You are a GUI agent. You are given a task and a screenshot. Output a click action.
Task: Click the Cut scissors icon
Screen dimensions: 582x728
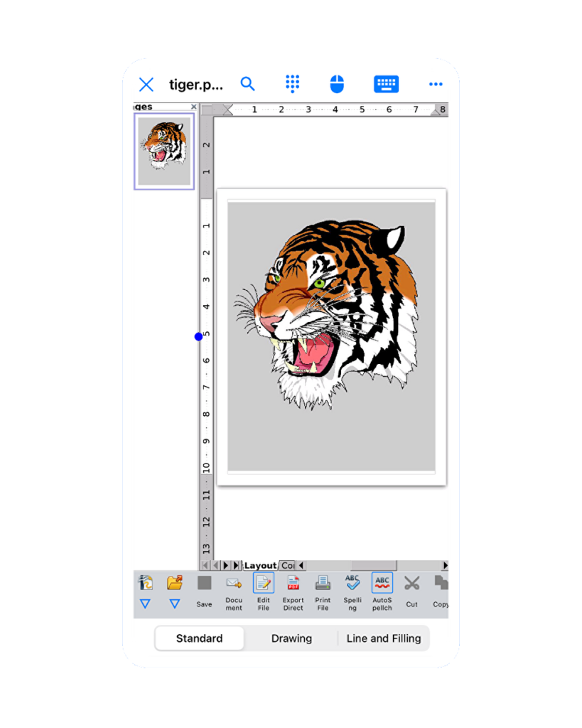click(411, 584)
